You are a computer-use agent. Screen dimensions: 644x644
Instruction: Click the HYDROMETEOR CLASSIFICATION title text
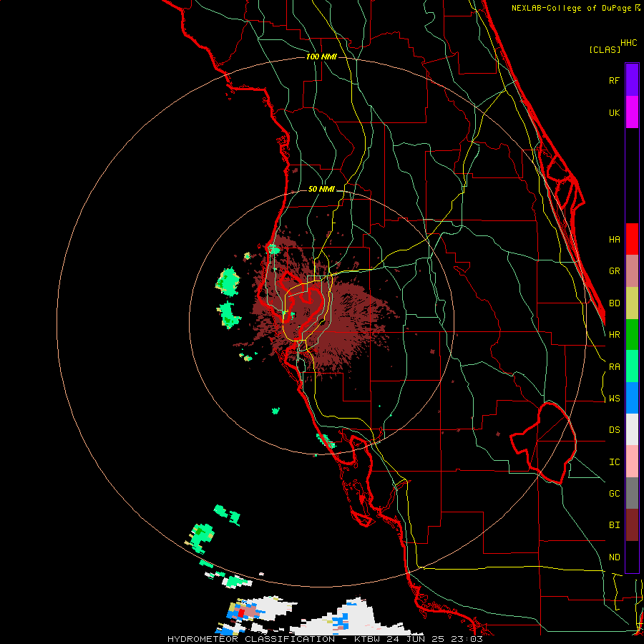point(251,639)
